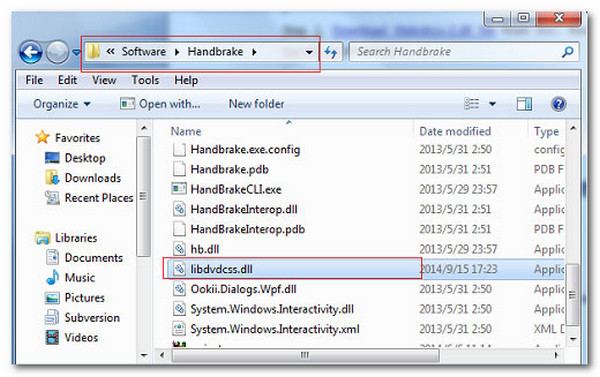This screenshot has width=600, height=377.
Task: Click the horizontal scrollbar right arrow
Action: (555, 355)
